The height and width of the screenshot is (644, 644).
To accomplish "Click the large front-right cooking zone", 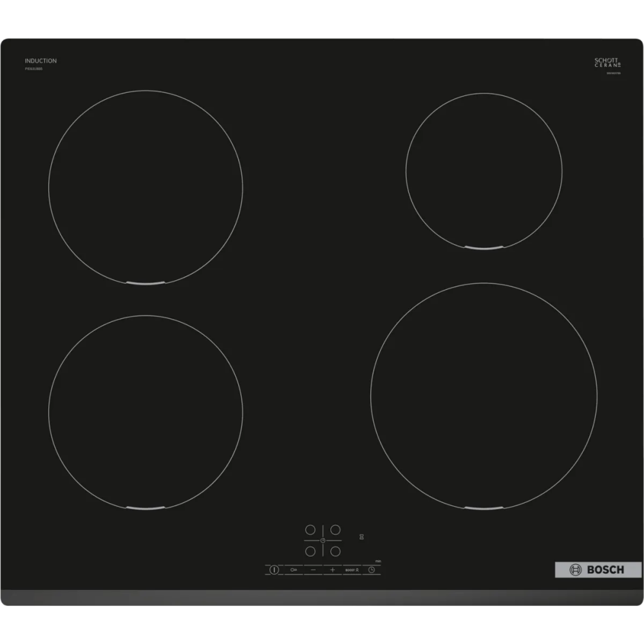I will [484, 396].
